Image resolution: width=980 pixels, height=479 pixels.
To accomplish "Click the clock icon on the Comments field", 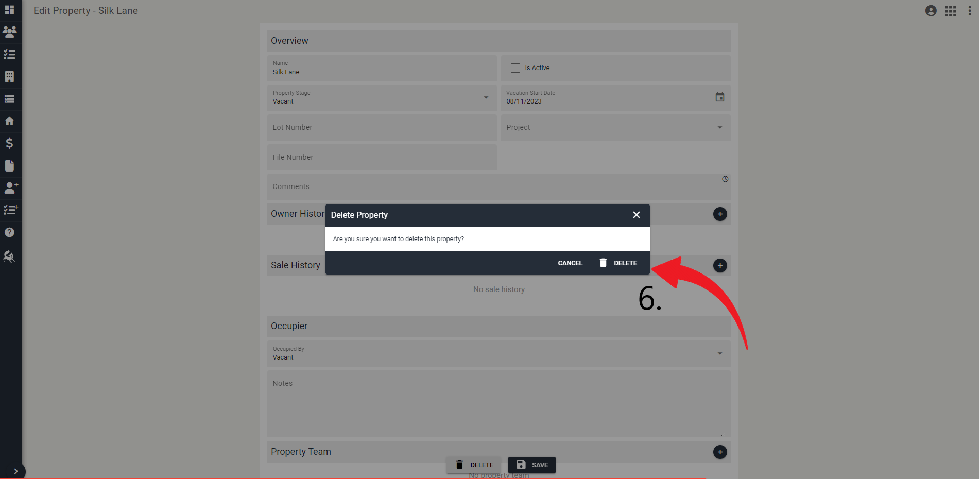I will point(725,179).
